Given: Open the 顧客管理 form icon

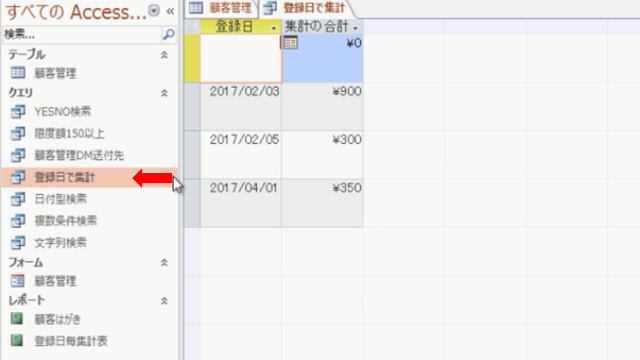Looking at the screenshot, I should [x=18, y=281].
